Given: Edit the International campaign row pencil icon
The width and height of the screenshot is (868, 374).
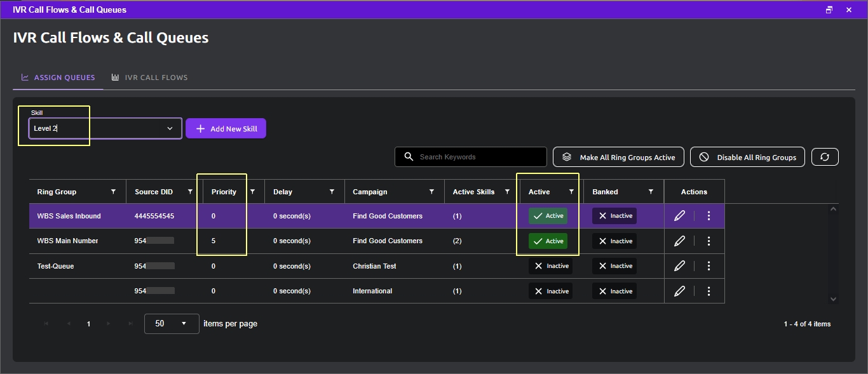Looking at the screenshot, I should click(x=679, y=291).
